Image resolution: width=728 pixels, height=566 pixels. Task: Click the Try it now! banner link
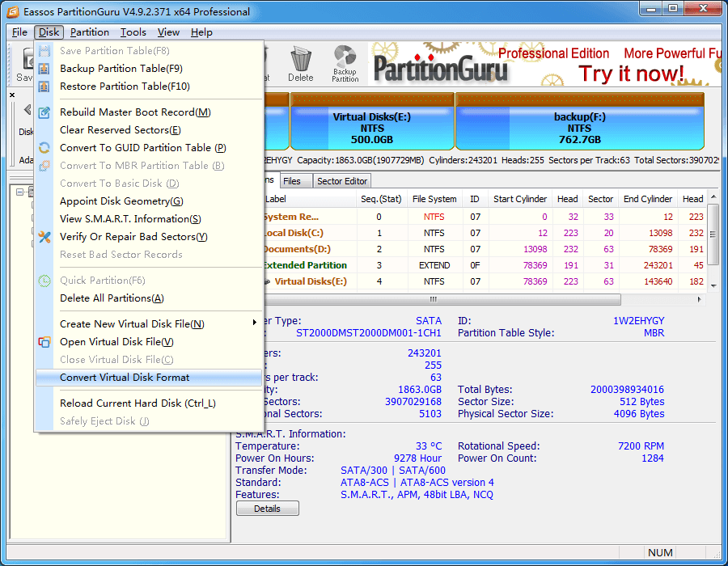631,74
